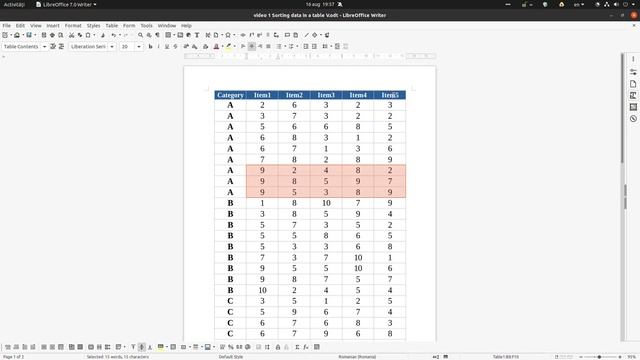Viewport: 640px width, 360px height.
Task: Click the Export as PDF icon
Action: click(44, 35)
